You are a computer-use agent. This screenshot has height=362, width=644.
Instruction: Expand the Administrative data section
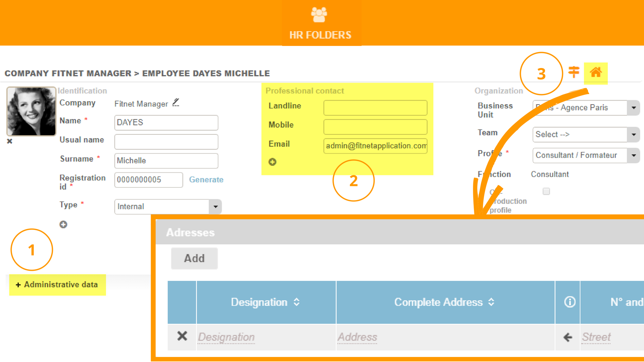click(x=57, y=285)
